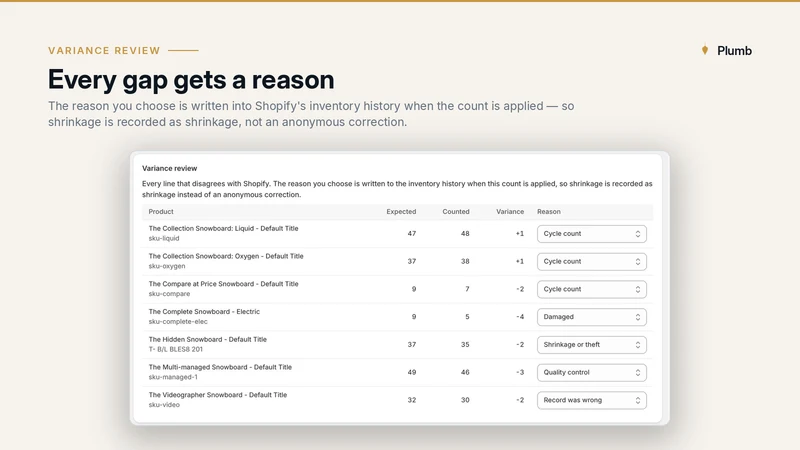Select The Videographer Snowboard product name

click(218, 395)
